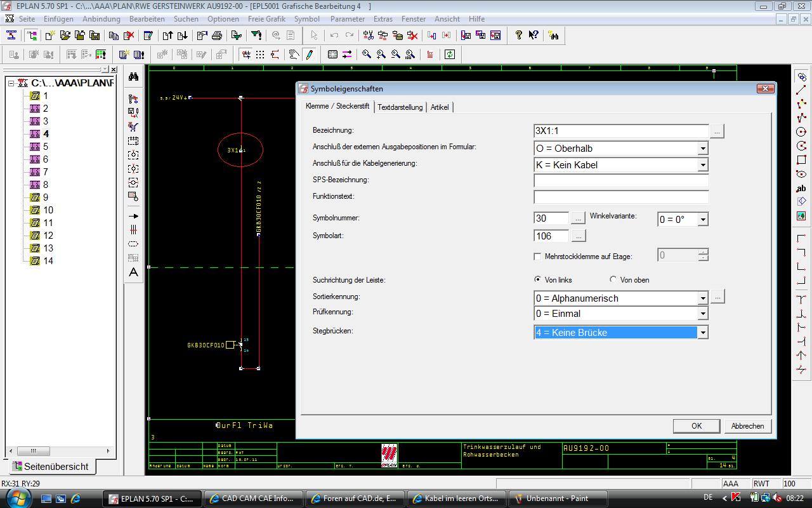Click the new page icon in the toolbar
This screenshot has width=812, height=508.
50,36
